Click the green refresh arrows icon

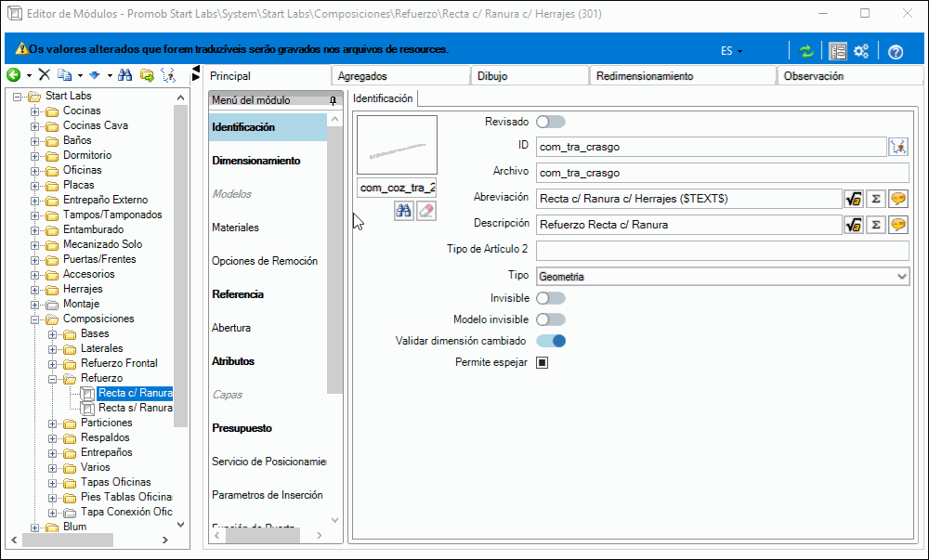(x=805, y=51)
